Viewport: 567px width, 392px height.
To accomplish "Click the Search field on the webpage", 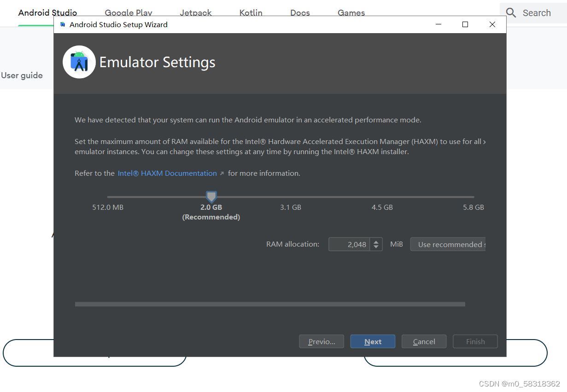I will tap(533, 13).
